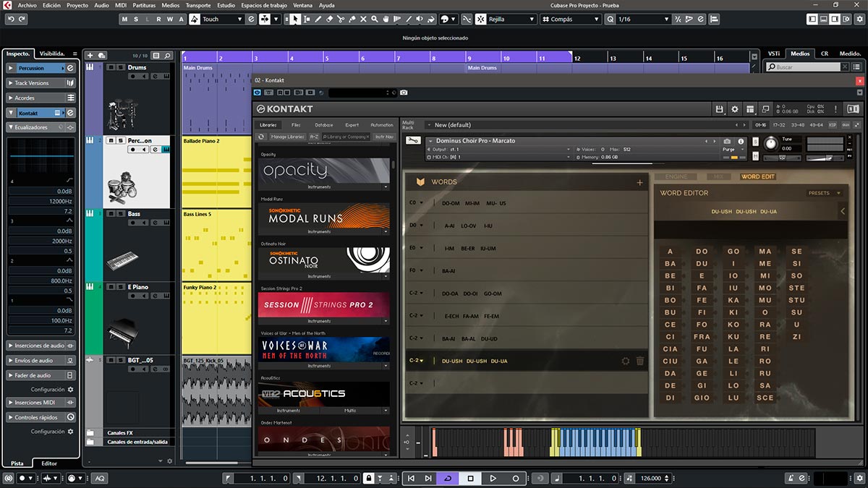The height and width of the screenshot is (488, 868).
Task: Open Kontakt's save (floppy disk) menu
Action: click(x=719, y=109)
